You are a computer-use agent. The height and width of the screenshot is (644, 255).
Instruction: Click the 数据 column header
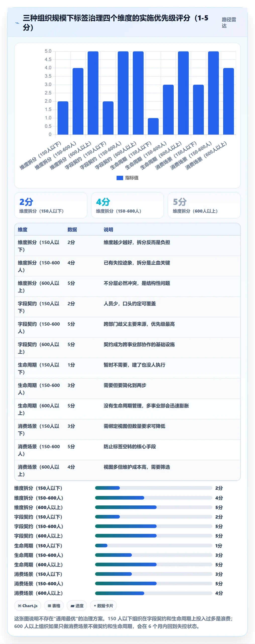coord(72,229)
